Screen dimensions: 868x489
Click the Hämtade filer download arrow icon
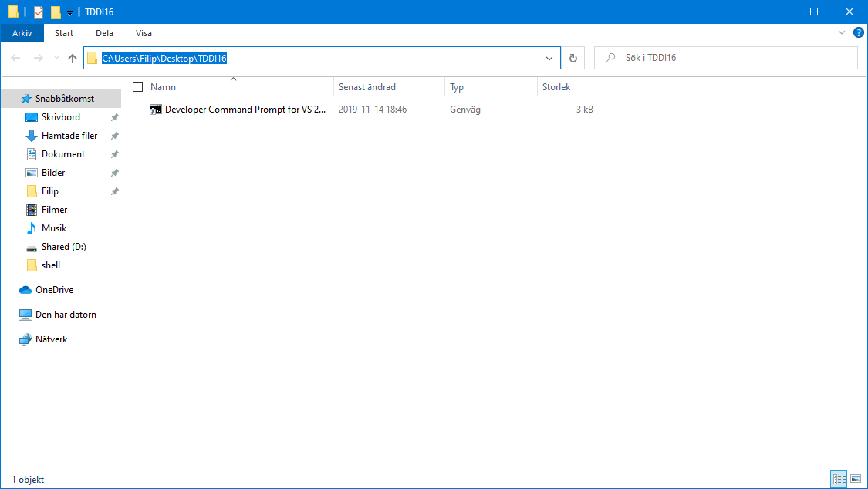click(x=32, y=136)
